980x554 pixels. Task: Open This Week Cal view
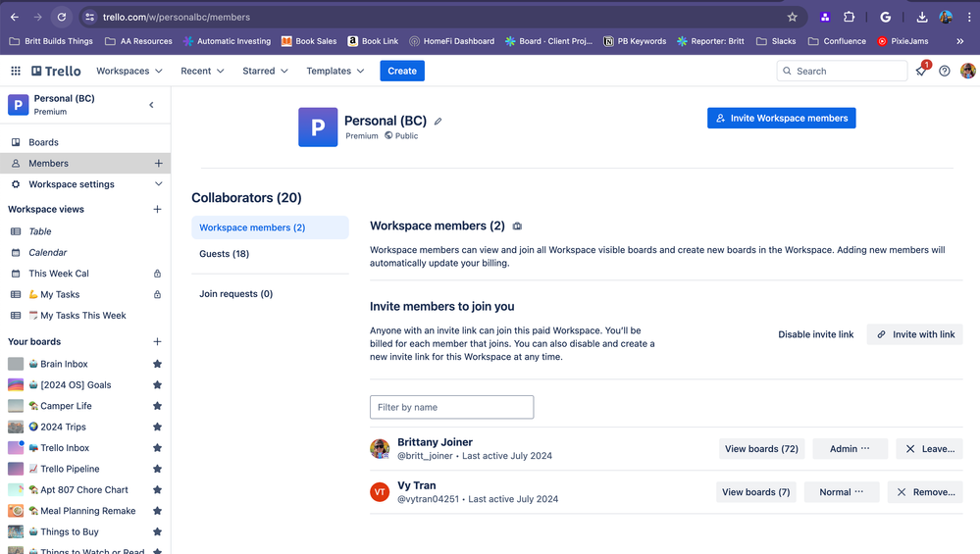point(85,274)
